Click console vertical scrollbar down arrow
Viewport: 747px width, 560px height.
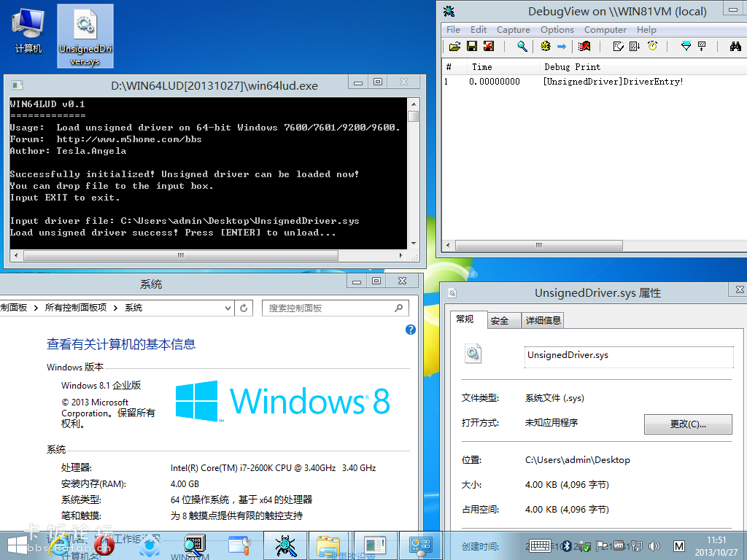(x=413, y=244)
